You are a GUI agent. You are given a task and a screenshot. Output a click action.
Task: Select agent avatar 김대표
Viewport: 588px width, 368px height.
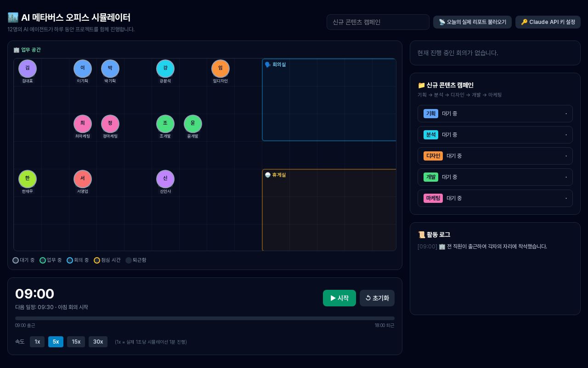28,69
